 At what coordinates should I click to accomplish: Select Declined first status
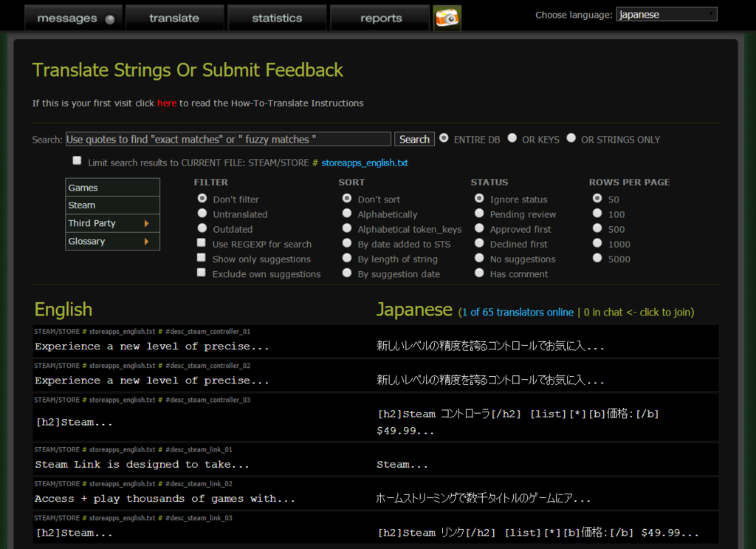[478, 243]
